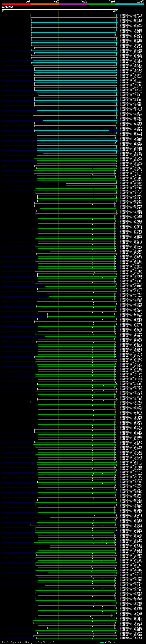Select the UniRef100_Q93YZ6 label
The width and height of the screenshot is (146, 644).
click(131, 615)
